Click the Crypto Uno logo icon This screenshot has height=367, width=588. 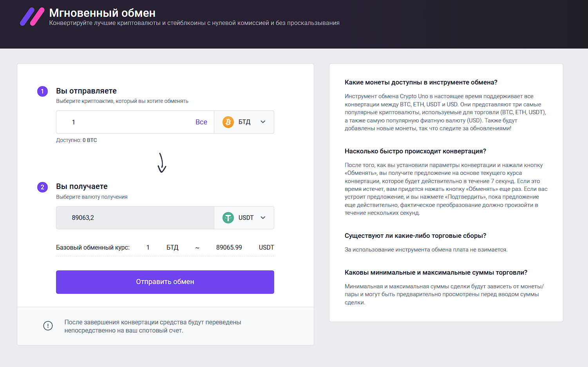click(x=32, y=17)
